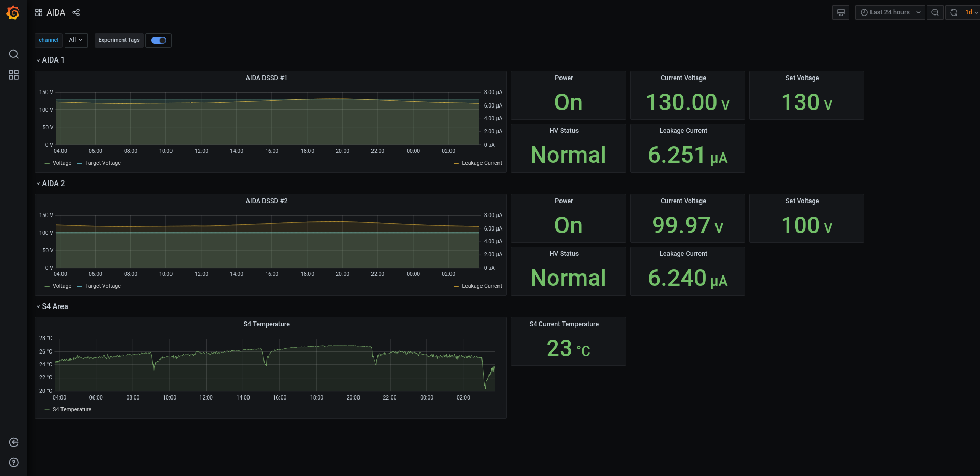Refresh the dashboard
980x476 pixels.
coord(954,12)
